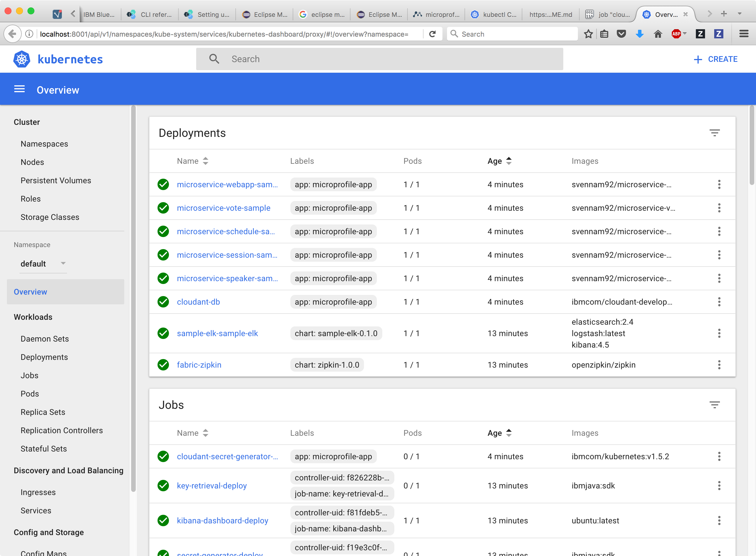Open new browser tab with plus

pyautogui.click(x=724, y=14)
